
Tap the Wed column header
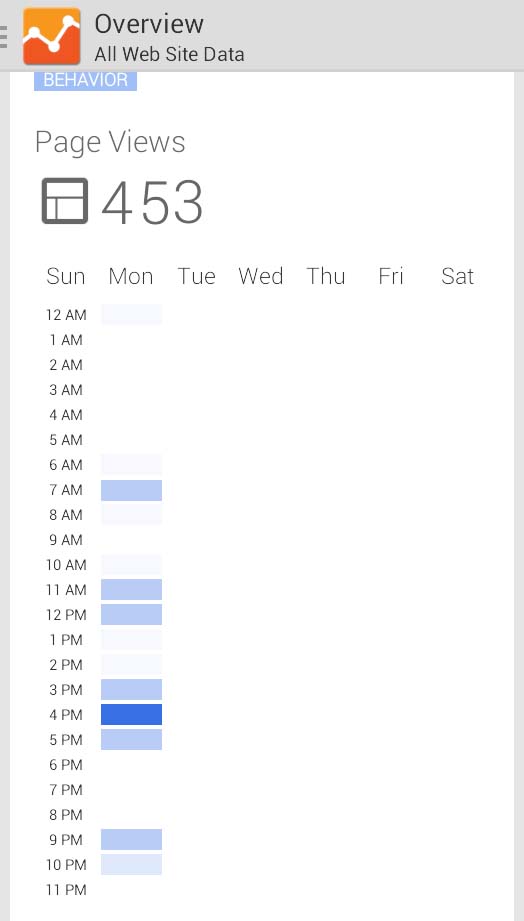coord(261,276)
